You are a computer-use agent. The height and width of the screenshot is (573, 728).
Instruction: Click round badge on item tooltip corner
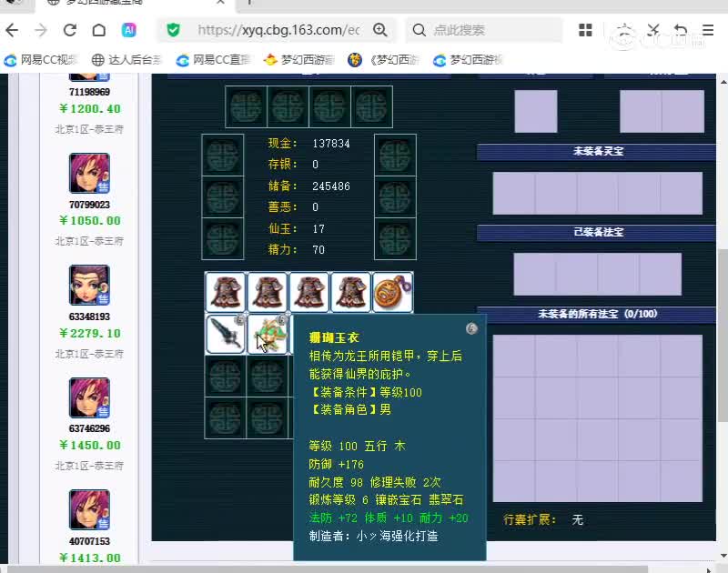click(471, 328)
